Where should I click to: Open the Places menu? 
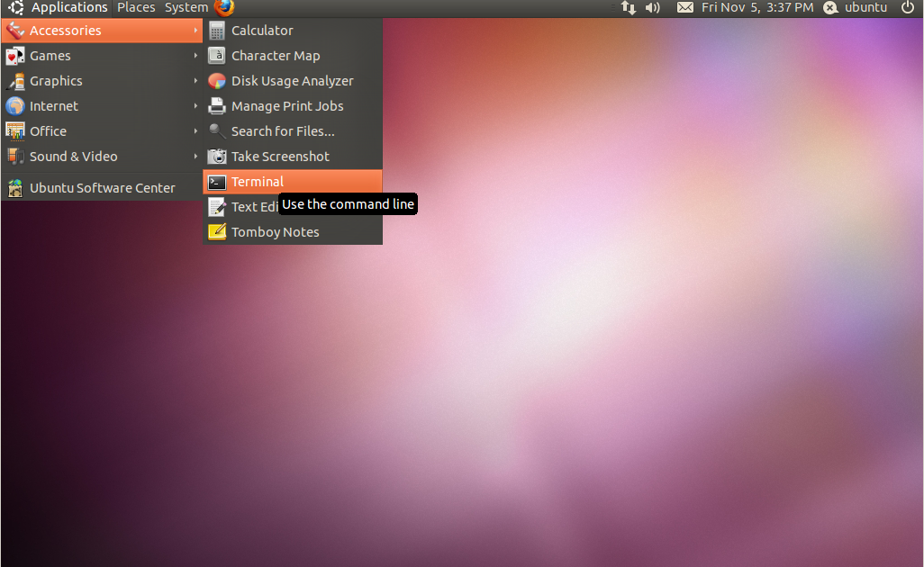[x=136, y=8]
